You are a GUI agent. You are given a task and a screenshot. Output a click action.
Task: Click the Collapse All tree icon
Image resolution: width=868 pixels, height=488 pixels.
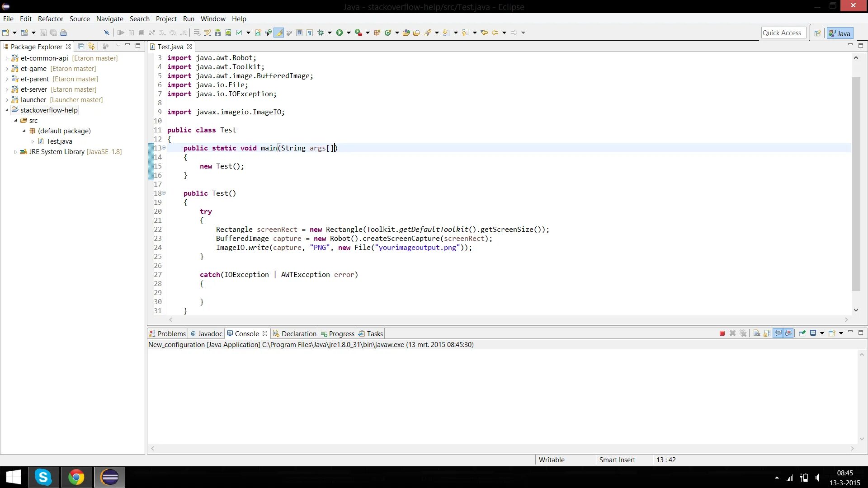point(82,47)
